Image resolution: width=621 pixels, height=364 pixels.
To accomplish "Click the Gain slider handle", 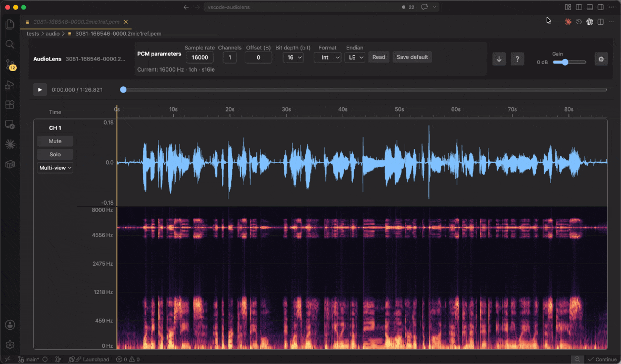I will pos(565,62).
